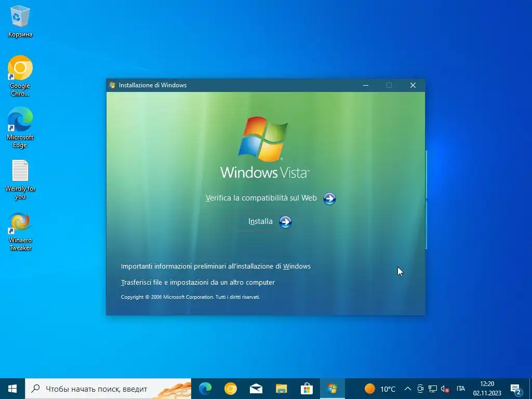This screenshot has height=399, width=532.
Task: Open Microsoft Edge from the taskbar
Action: (205, 389)
